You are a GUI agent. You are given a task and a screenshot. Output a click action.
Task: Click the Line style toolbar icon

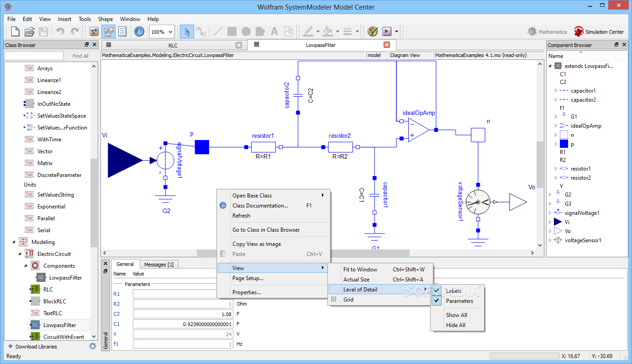[348, 31]
